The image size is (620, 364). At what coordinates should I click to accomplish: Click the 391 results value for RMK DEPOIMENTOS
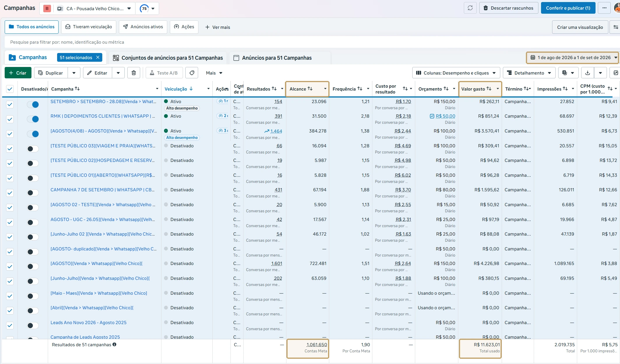click(278, 116)
